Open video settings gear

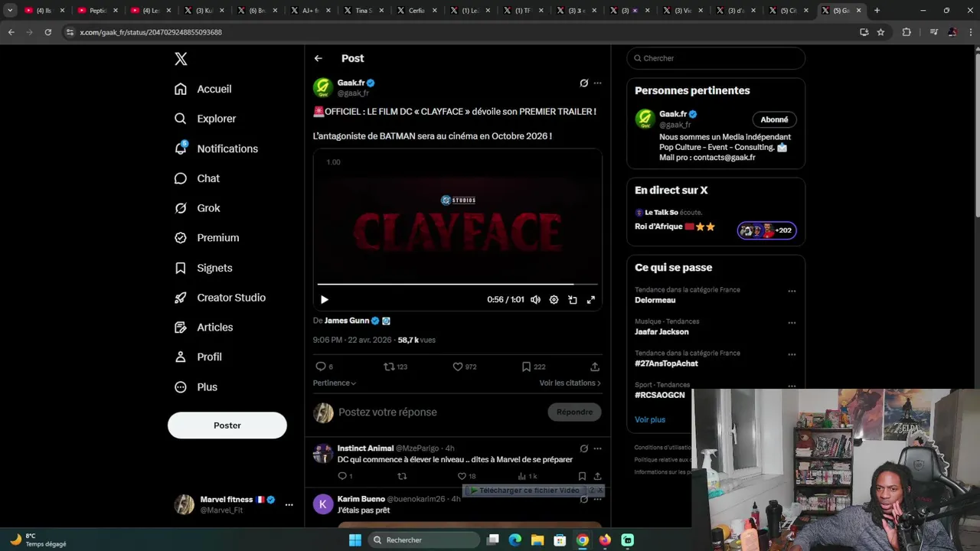pyautogui.click(x=554, y=300)
